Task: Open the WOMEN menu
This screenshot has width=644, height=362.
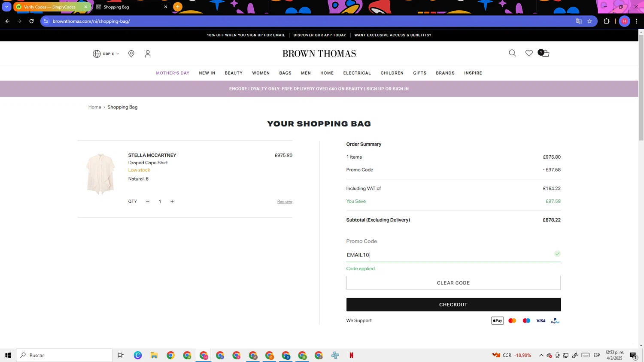Action: click(261, 73)
